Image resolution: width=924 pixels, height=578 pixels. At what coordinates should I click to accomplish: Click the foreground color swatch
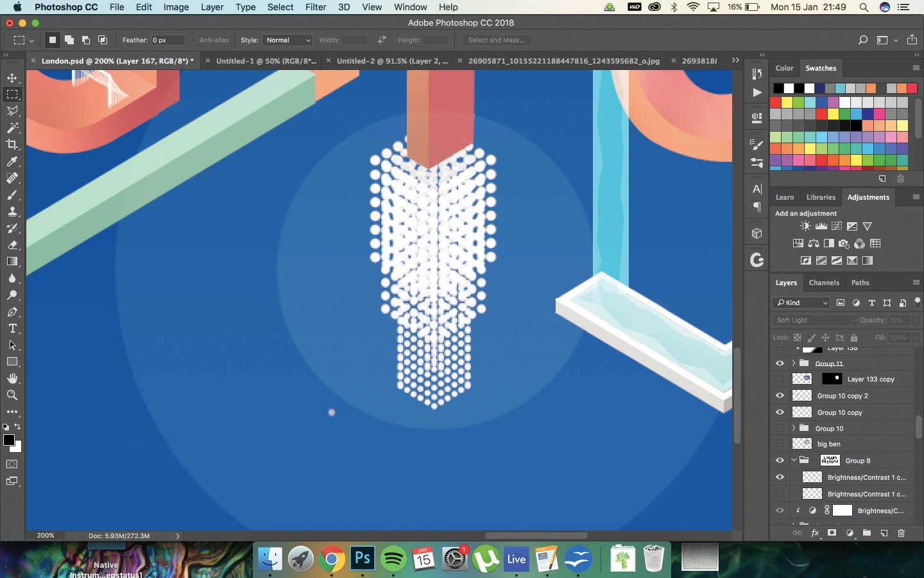click(8, 440)
